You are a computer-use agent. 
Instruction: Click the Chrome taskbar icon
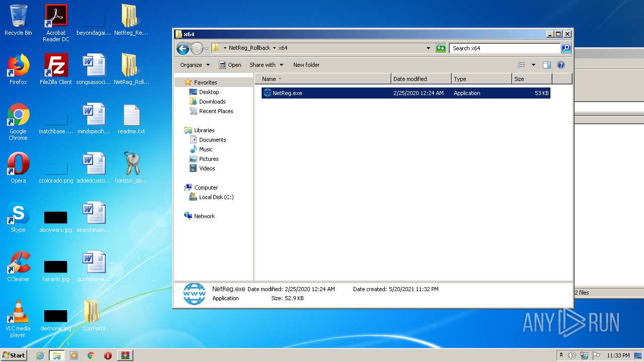coord(91,355)
